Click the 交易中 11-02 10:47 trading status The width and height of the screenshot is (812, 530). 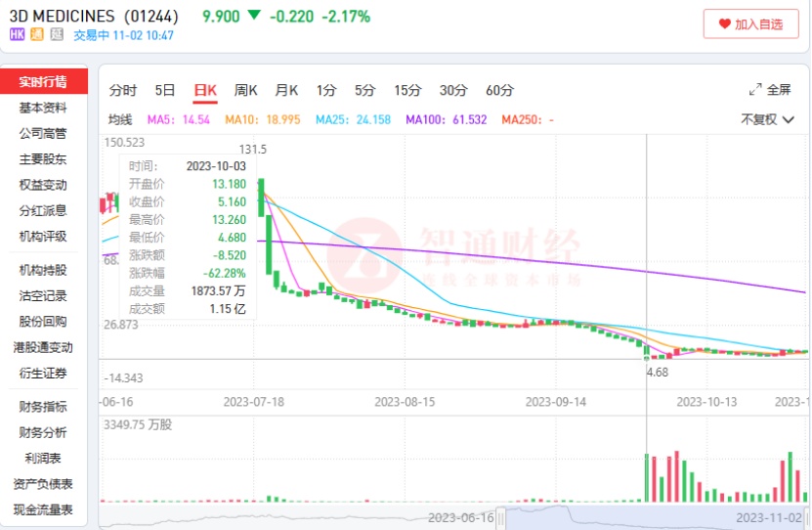click(x=123, y=35)
